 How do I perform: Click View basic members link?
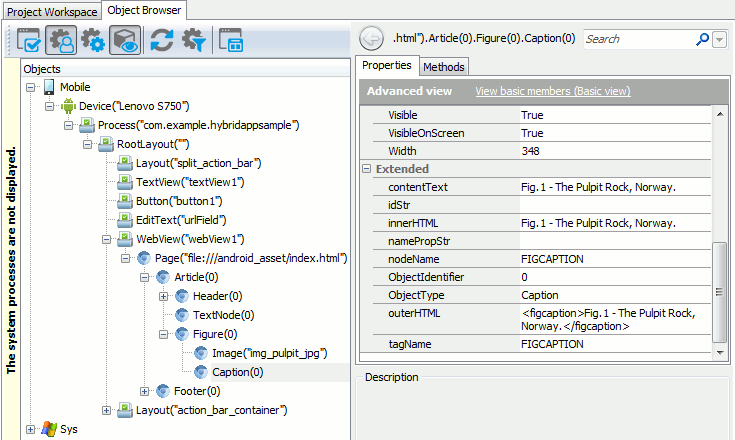point(552,91)
